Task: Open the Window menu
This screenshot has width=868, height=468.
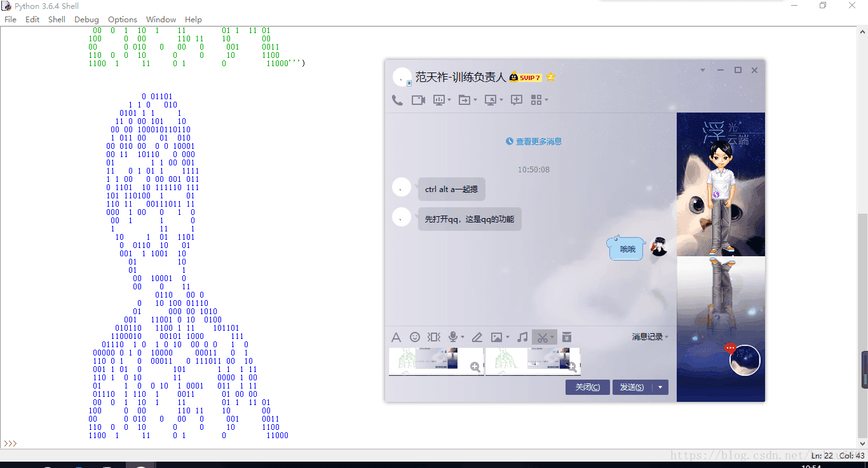Action: pyautogui.click(x=161, y=19)
